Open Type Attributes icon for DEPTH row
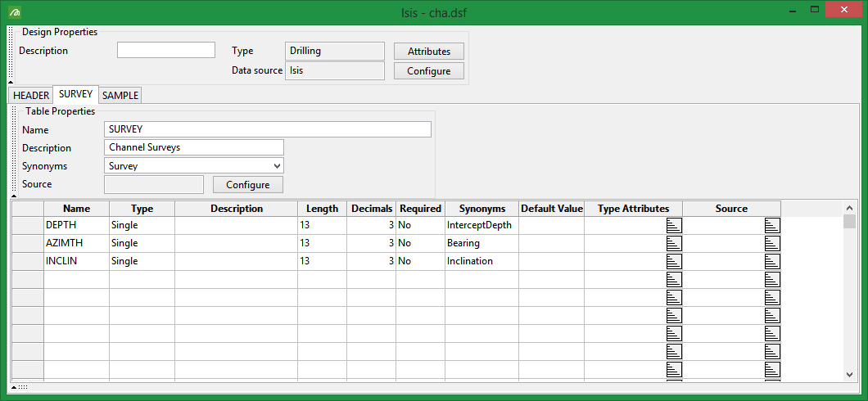 [x=674, y=225]
